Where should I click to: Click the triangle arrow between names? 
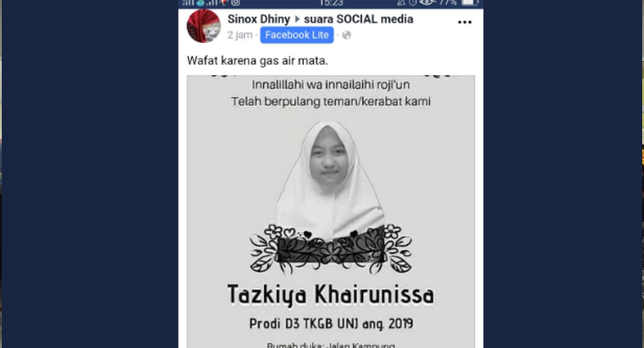pos(297,19)
